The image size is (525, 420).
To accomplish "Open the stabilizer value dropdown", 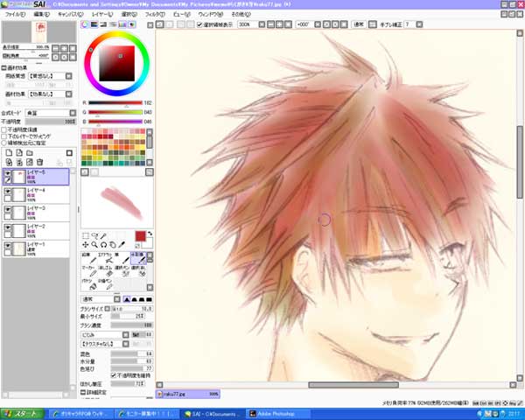I will [x=419, y=24].
